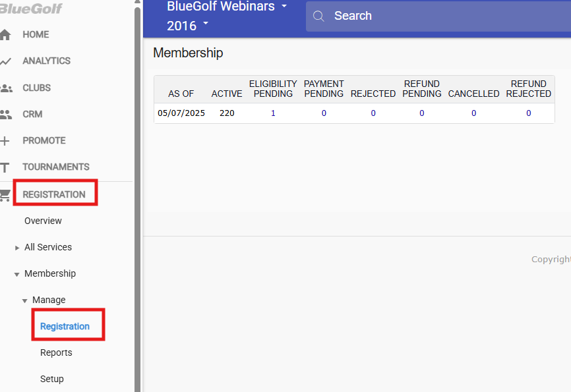The width and height of the screenshot is (571, 392).
Task: Open Setup under Manage
Action: pos(51,379)
